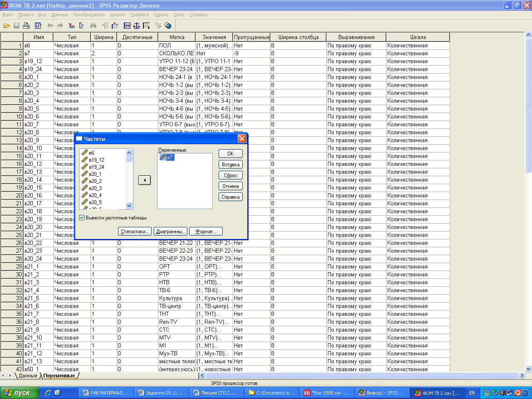Image resolution: width=532 pixels, height=399 pixels.
Task: Click the volume speaker tray icon
Action: pos(502,393)
